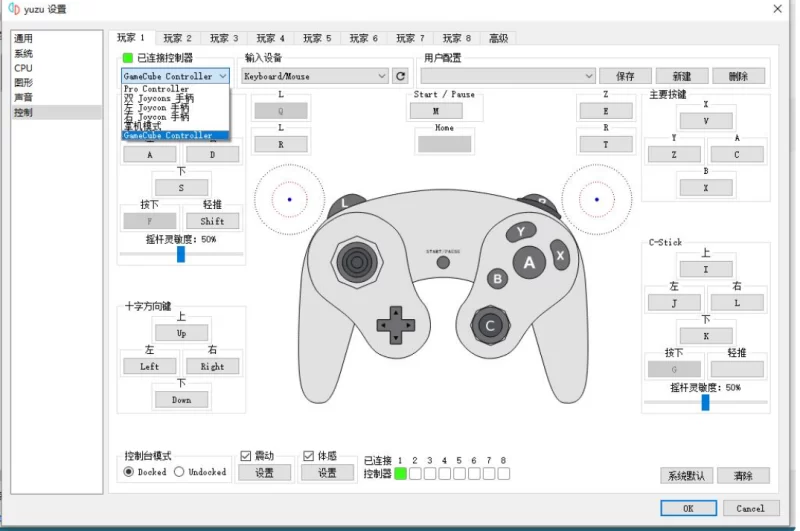Image resolution: width=800 pixels, height=531 pixels.
Task: Enable the vibration (震动) checkbox
Action: [x=246, y=456]
